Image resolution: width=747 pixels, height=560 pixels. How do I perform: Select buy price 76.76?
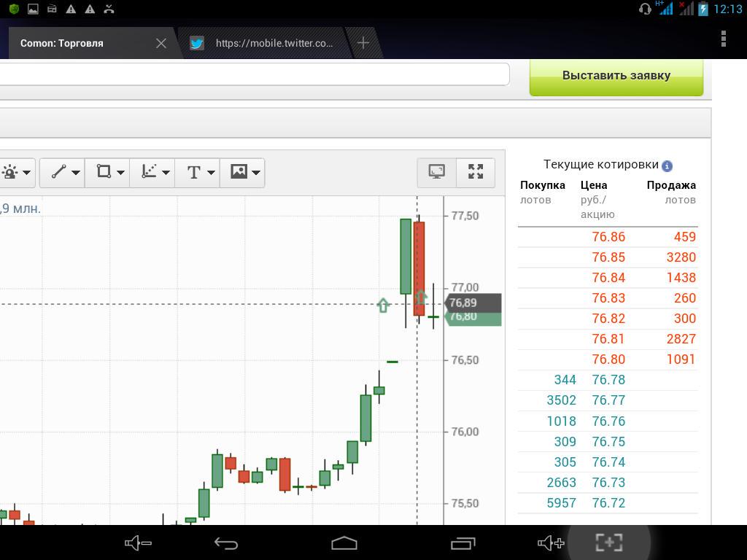pyautogui.click(x=608, y=421)
